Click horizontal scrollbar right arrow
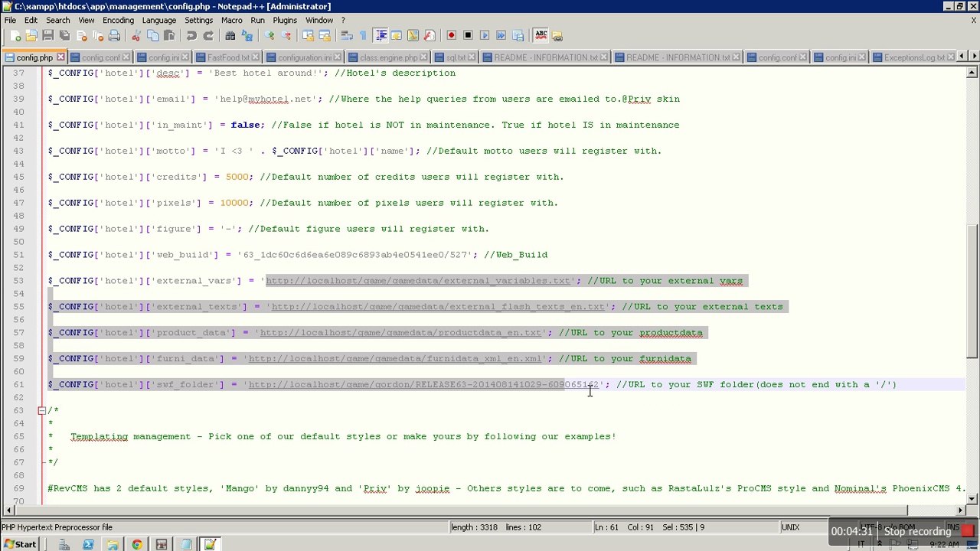The width and height of the screenshot is (980, 551). pyautogui.click(x=960, y=509)
